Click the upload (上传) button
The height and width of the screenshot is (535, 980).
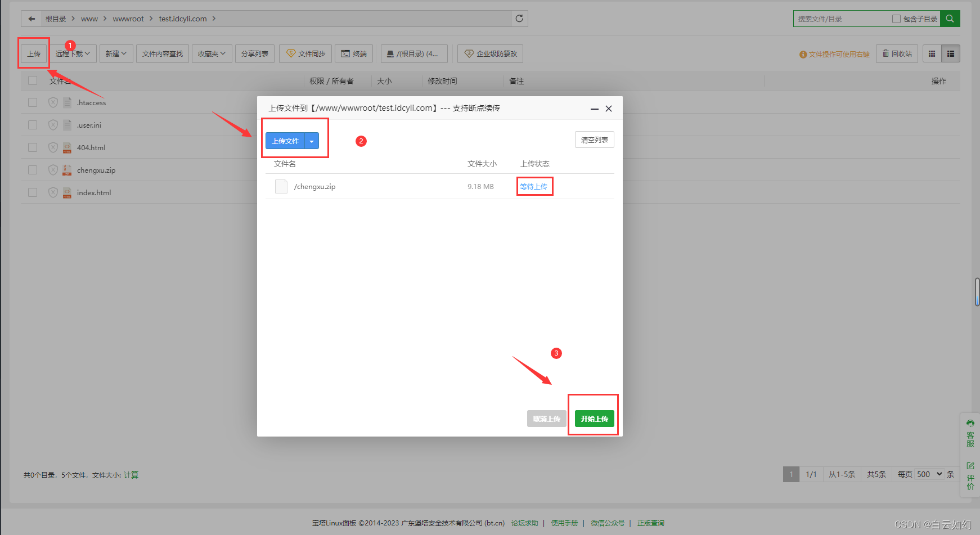tap(34, 53)
